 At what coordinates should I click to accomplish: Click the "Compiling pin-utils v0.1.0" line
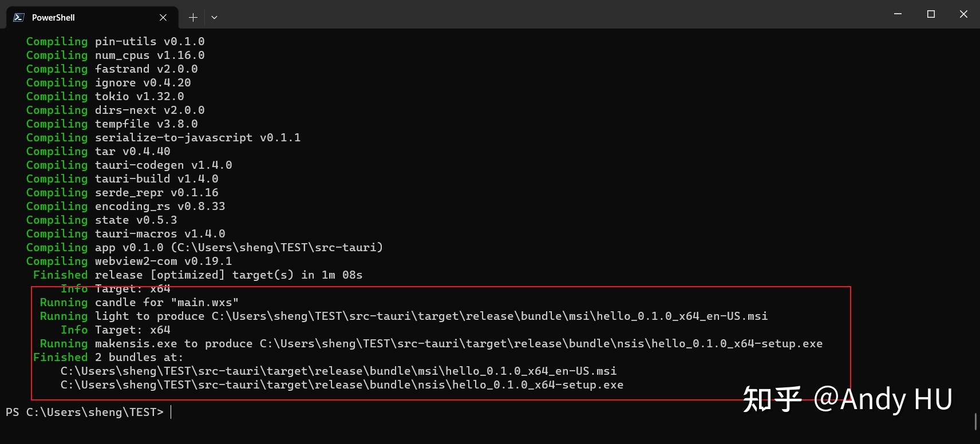coord(115,42)
